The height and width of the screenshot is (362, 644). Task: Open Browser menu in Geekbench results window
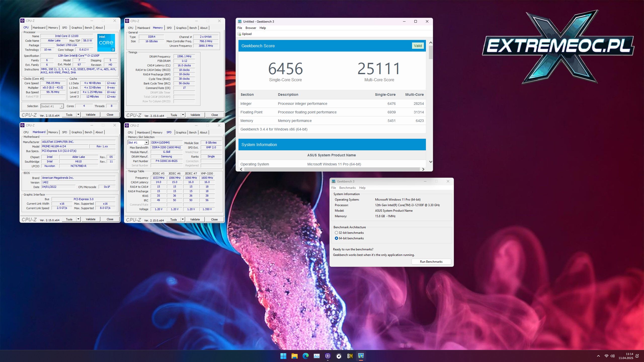(251, 28)
